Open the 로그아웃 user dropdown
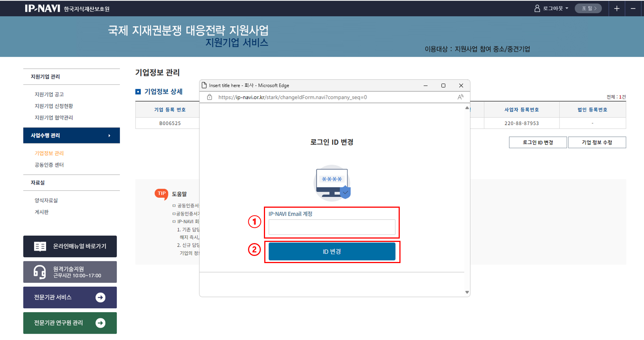This screenshot has width=644, height=340. point(552,8)
